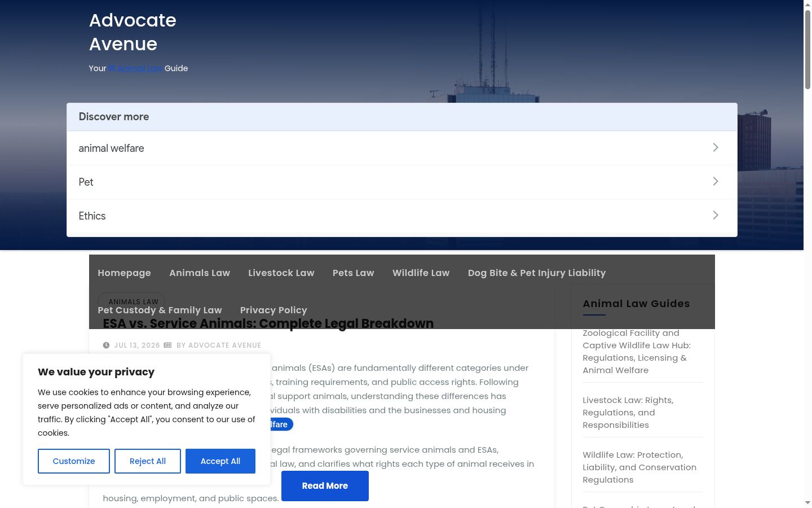Expand the animal welfare chevron arrow
This screenshot has width=812, height=508.
click(715, 147)
